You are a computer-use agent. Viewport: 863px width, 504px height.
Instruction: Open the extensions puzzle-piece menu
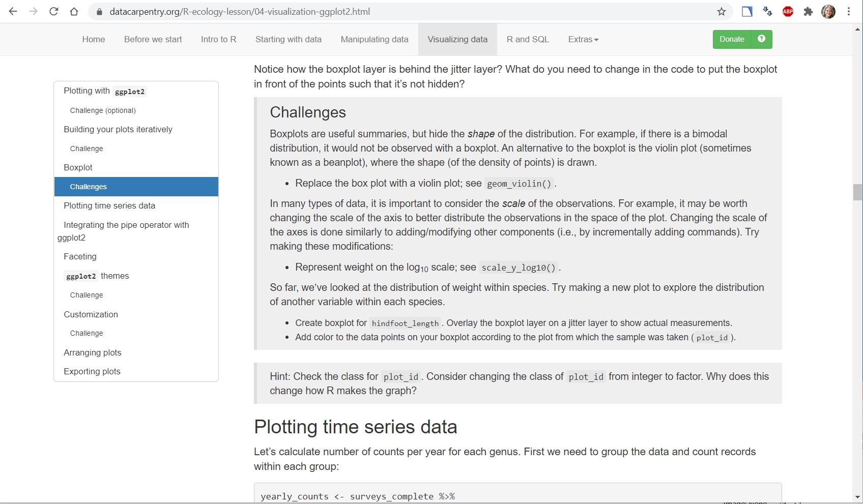tap(808, 11)
